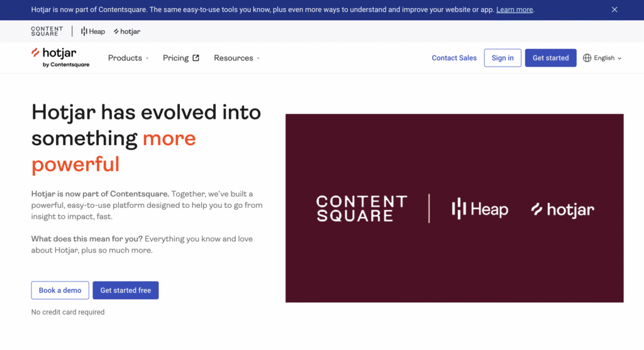Click the Contact Sales link
Viewport: 644px width, 350px height.
click(x=454, y=58)
